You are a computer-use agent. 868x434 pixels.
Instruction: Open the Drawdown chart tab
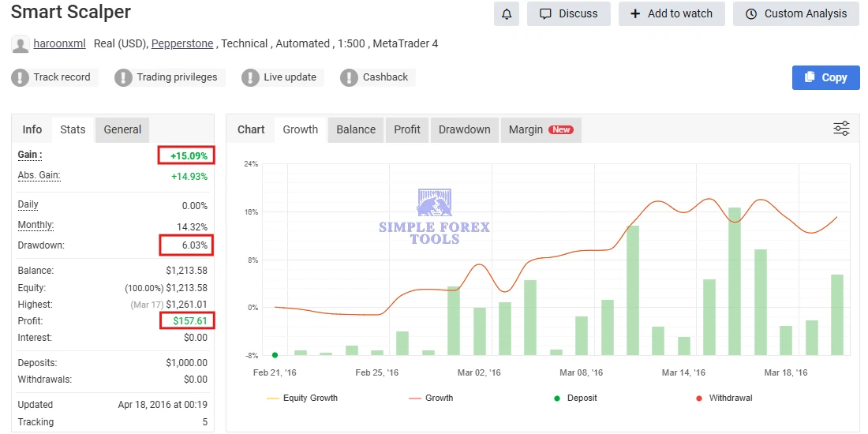(464, 129)
